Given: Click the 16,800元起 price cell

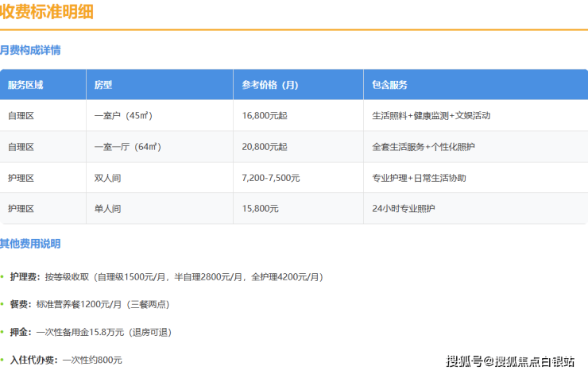Looking at the screenshot, I should pos(265,116).
